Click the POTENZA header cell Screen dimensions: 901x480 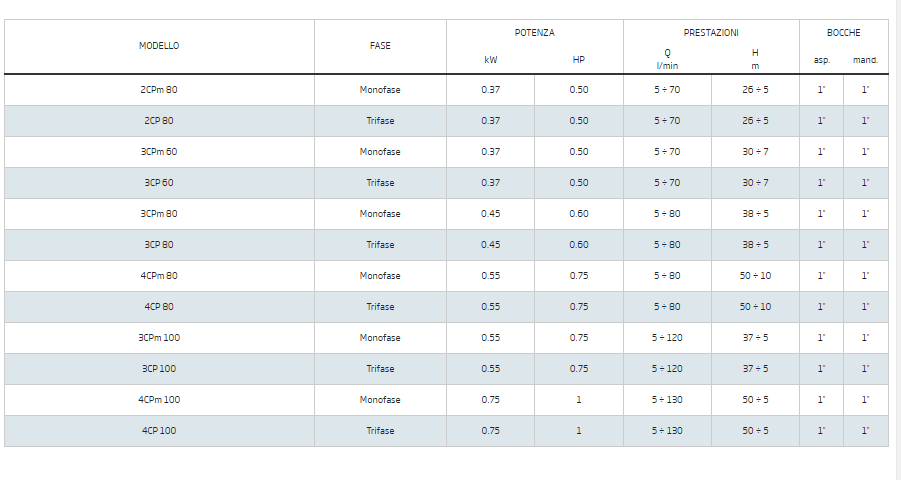(x=534, y=33)
